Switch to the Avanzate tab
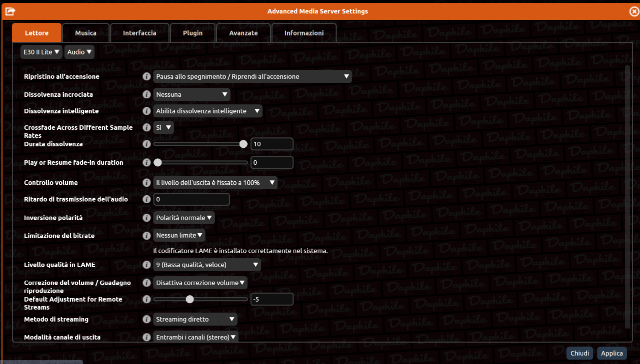The height and width of the screenshot is (364, 640). click(243, 33)
